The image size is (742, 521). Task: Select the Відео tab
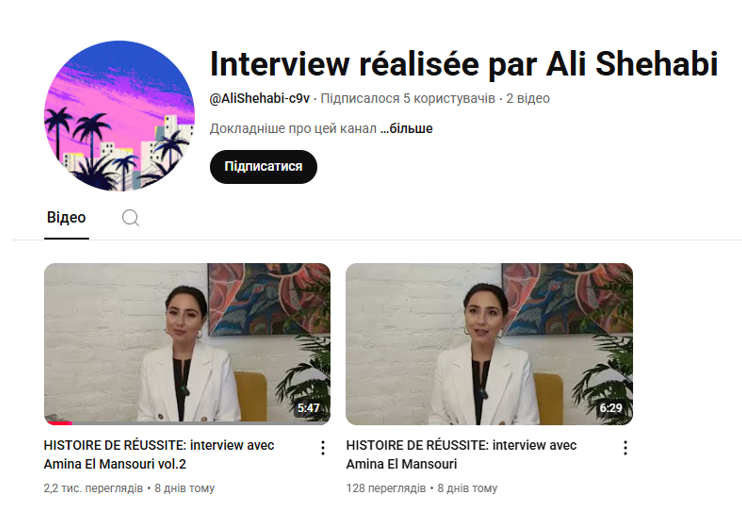66,218
